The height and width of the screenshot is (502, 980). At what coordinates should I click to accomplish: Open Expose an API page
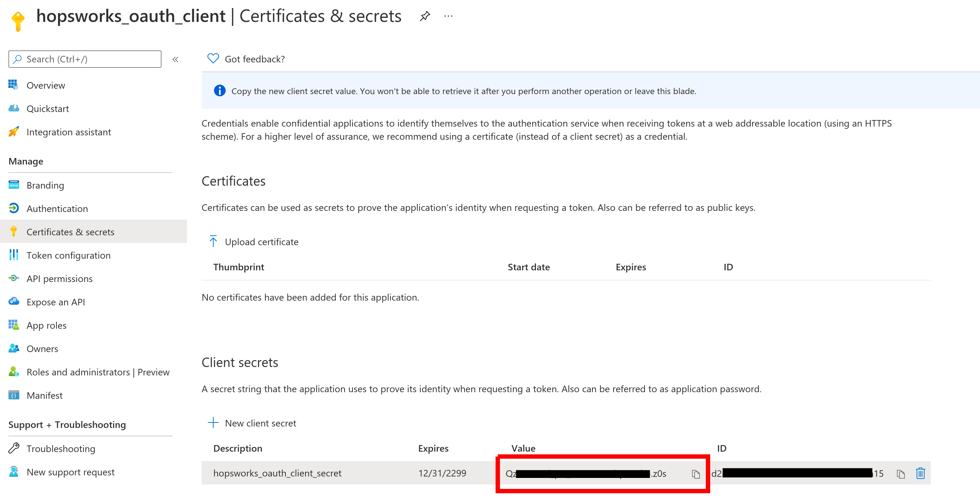point(55,302)
